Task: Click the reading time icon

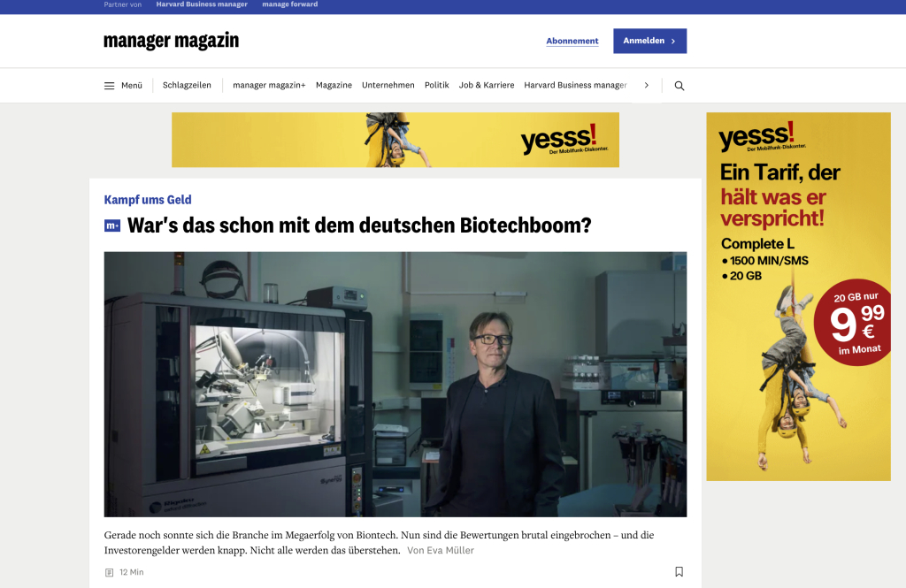Action: [x=110, y=573]
